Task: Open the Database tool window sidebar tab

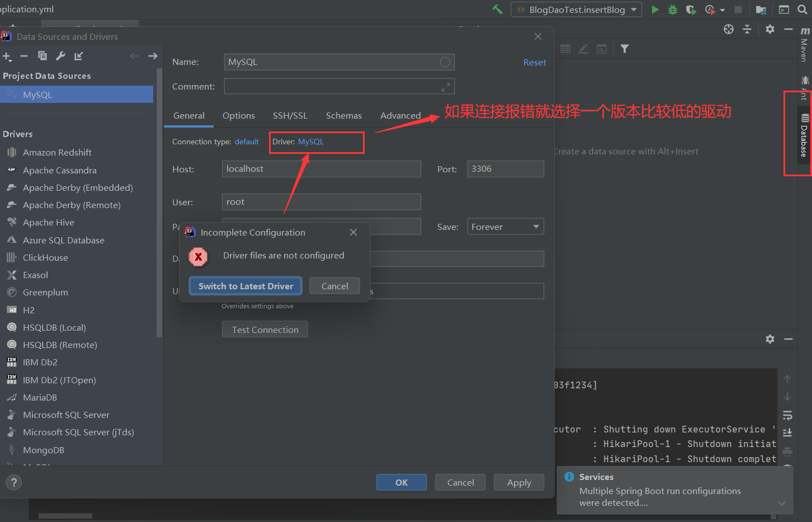Action: click(805, 135)
